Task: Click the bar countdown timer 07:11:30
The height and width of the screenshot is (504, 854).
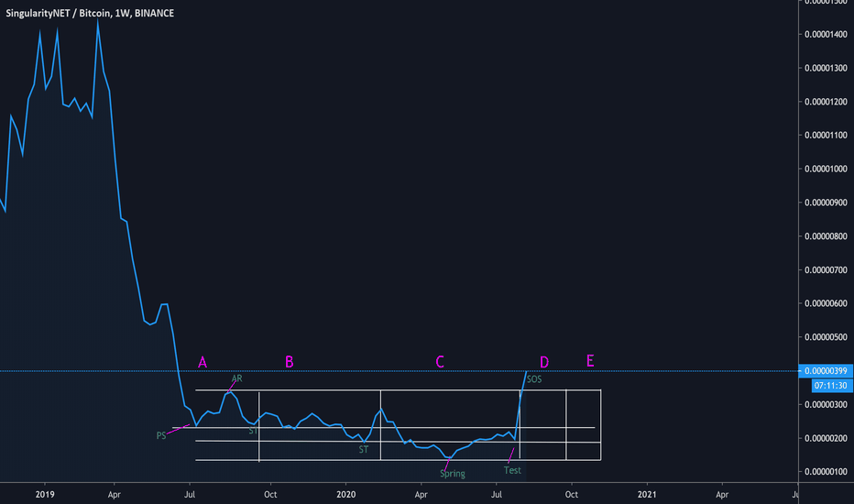Action: pyautogui.click(x=830, y=386)
